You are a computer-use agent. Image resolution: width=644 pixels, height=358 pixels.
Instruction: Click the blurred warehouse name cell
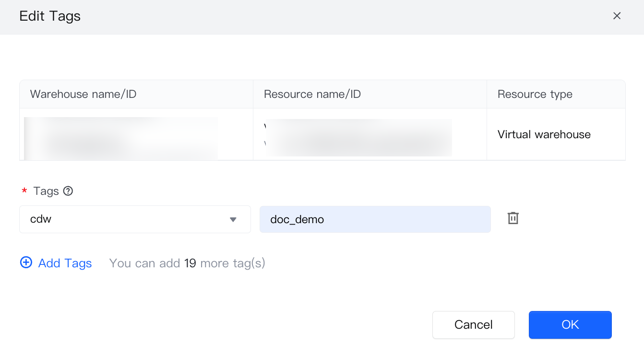pos(121,137)
